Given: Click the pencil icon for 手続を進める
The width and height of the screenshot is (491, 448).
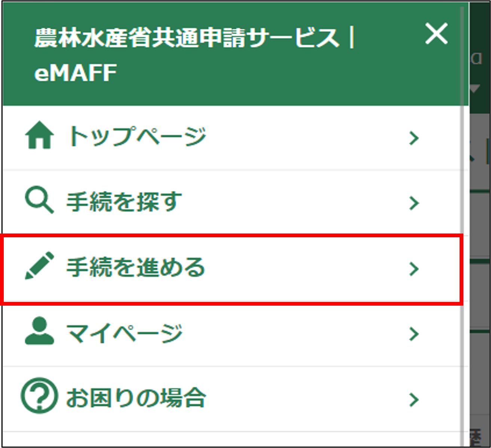Looking at the screenshot, I should 39,266.
